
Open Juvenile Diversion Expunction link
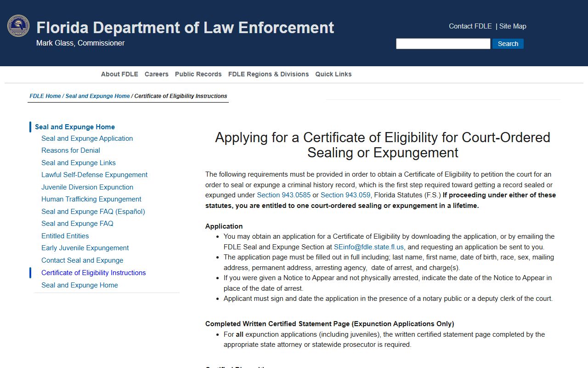click(87, 187)
